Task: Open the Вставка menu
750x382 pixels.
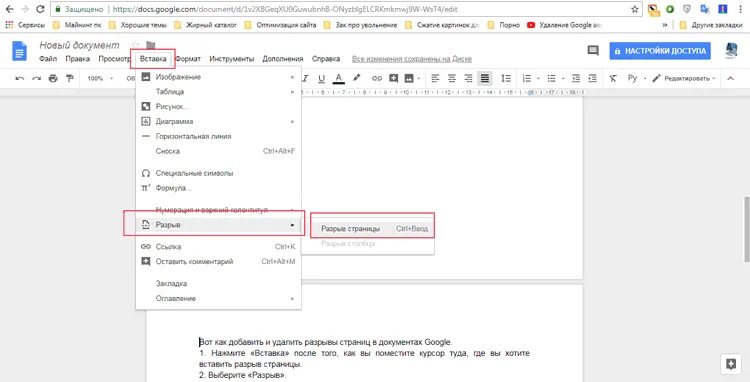Action: click(153, 59)
